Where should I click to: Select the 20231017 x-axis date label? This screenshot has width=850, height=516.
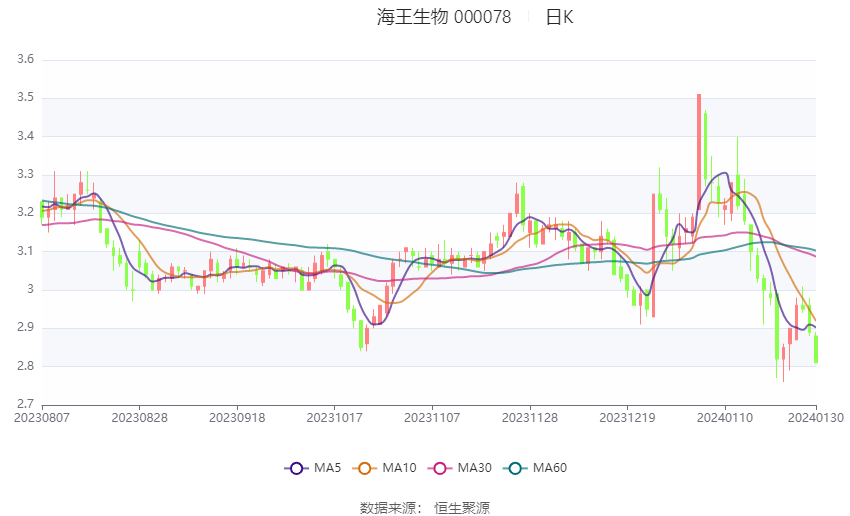click(x=334, y=418)
